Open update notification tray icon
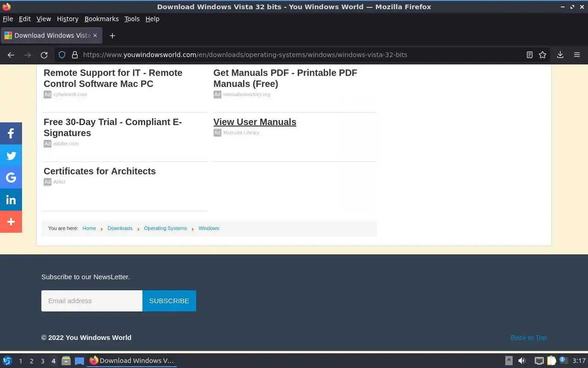The height and width of the screenshot is (368, 588). tap(564, 361)
